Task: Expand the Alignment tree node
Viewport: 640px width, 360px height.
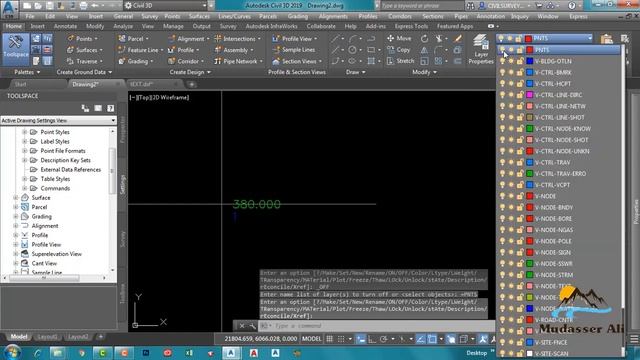Action: pyautogui.click(x=16, y=226)
